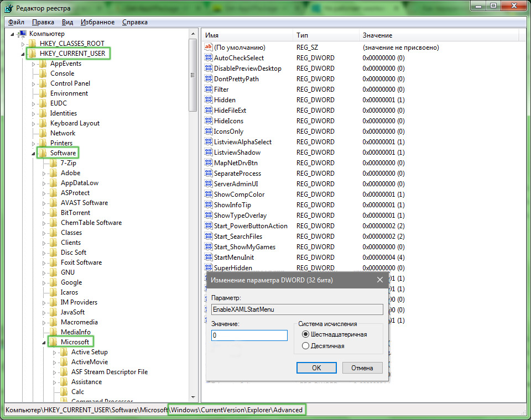Viewport: 531px width, 420px height.
Task: Click the Google folder icon in tree
Action: 54,282
